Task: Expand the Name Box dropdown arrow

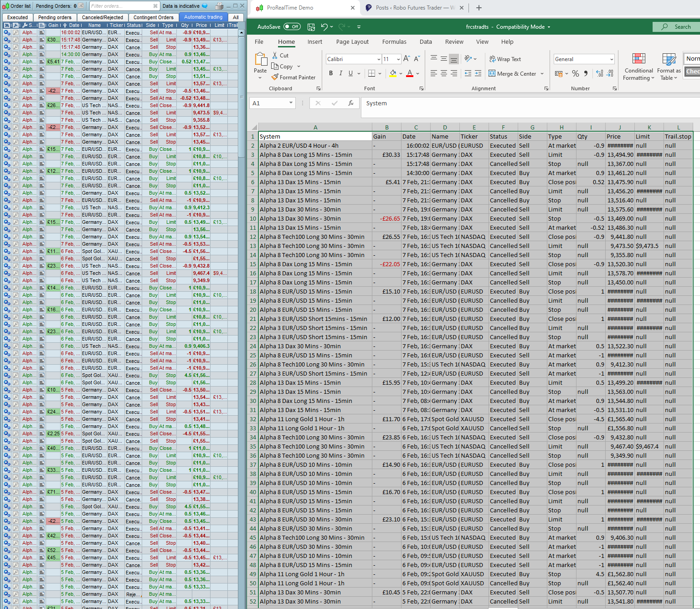Action: 291,103
